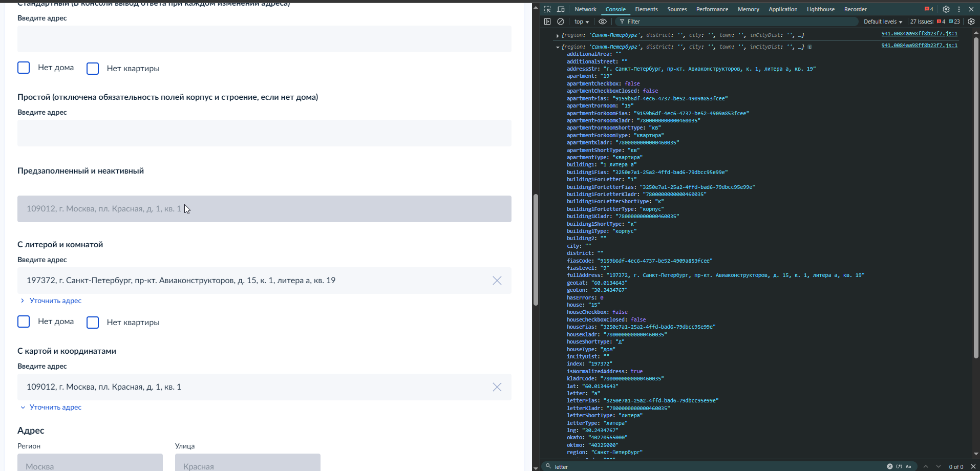Select the 'fullAddress' property line in the console

point(715,275)
